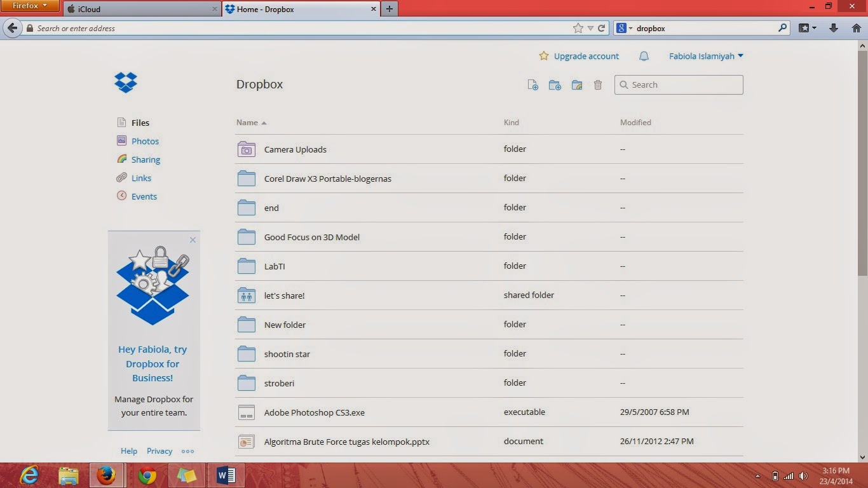Expand the Fabiola Islamiyah account menu
Image resolution: width=868 pixels, height=488 pixels.
click(x=706, y=56)
